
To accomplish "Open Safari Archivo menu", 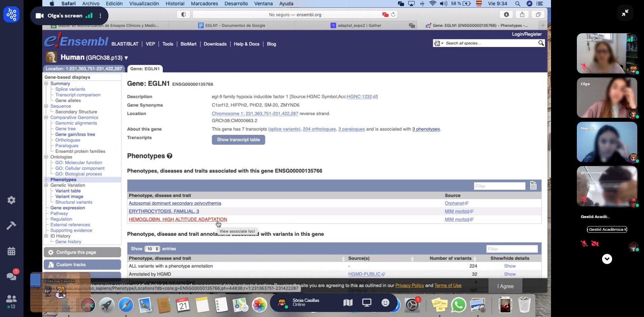I will tap(91, 4).
